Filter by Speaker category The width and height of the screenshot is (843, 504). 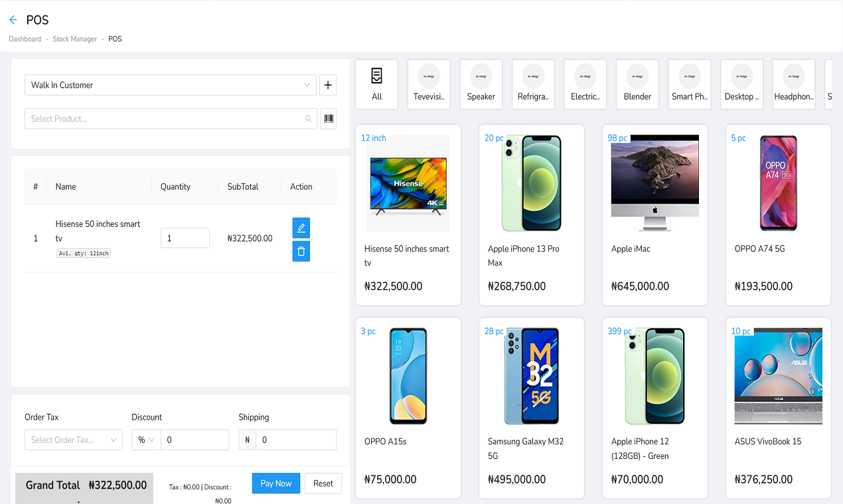click(481, 84)
